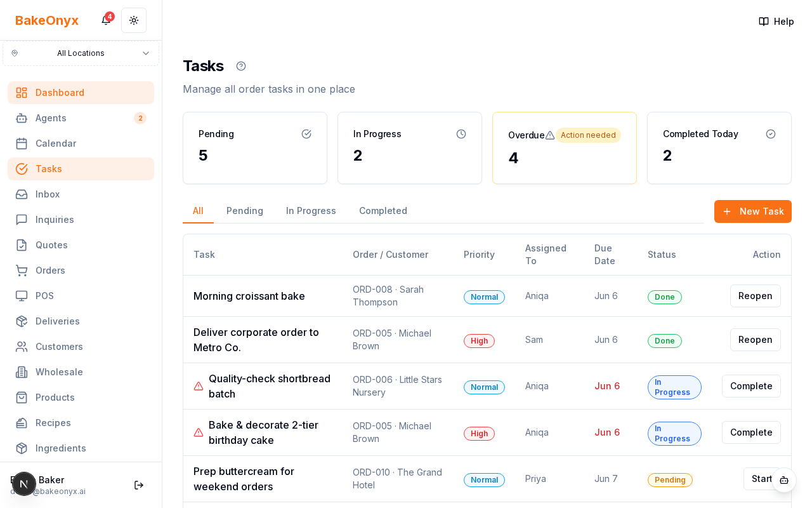Click the Pending card check icon

tap(306, 134)
